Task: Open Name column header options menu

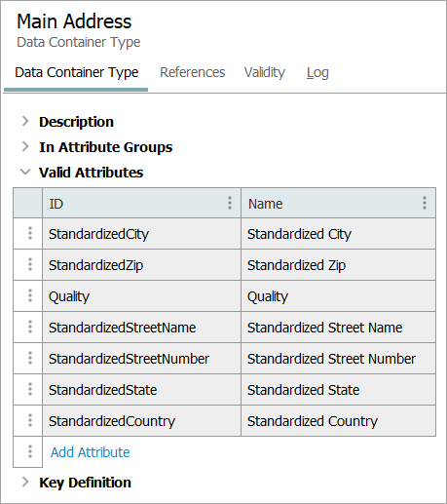Action: click(425, 203)
